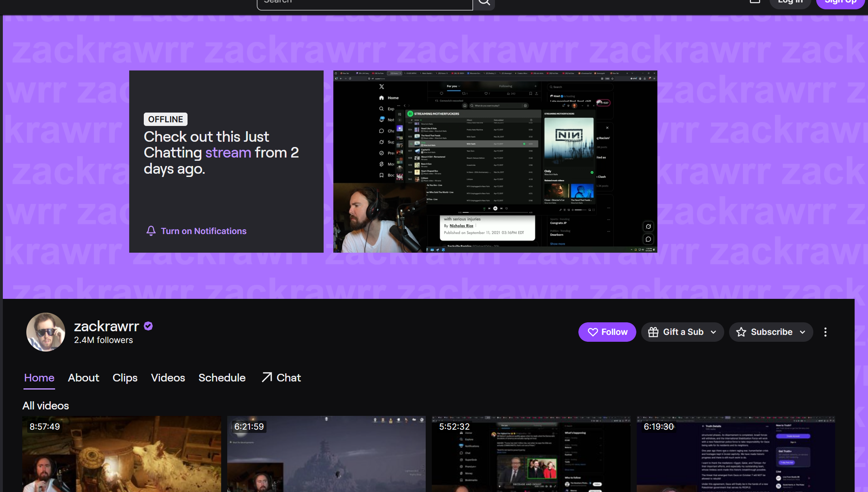Click the OFFLINE status badge

[x=166, y=119]
